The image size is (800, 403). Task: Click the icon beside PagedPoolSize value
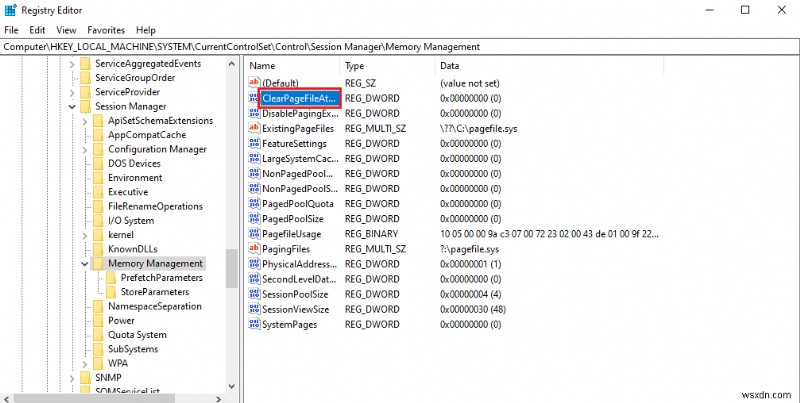[x=254, y=219]
